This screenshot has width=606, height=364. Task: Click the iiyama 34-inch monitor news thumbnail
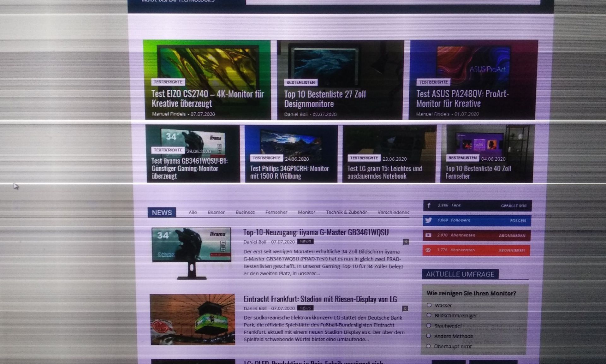(191, 245)
